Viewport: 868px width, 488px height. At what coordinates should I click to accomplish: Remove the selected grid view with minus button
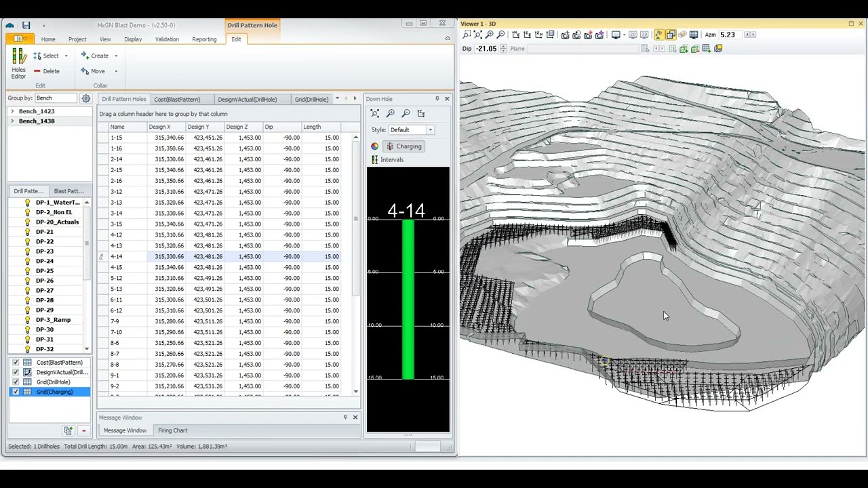(84, 430)
